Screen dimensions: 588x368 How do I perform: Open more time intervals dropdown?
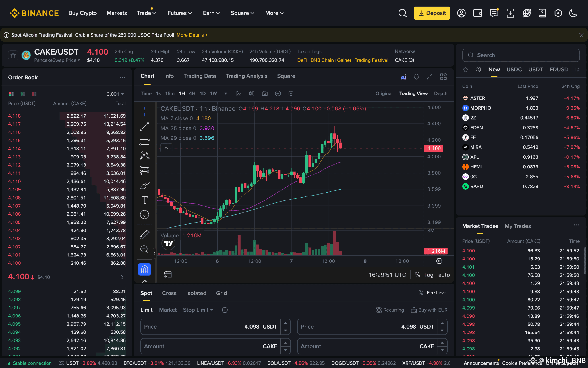point(226,93)
